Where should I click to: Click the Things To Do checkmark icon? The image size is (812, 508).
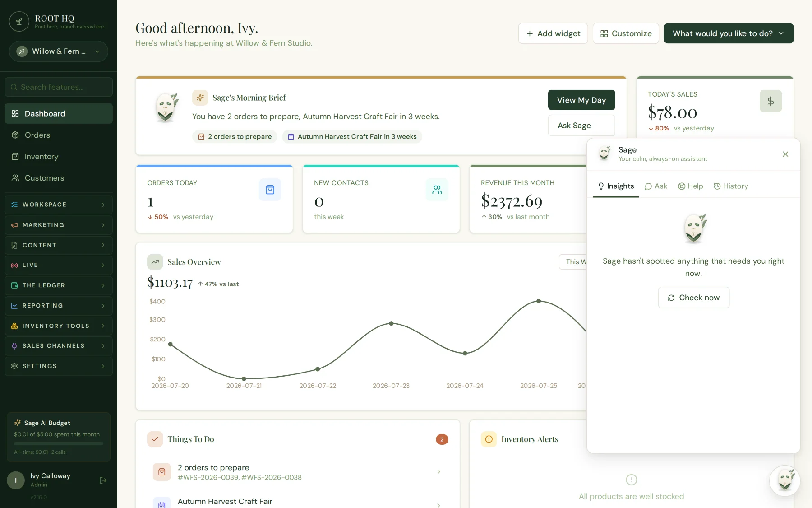click(155, 439)
